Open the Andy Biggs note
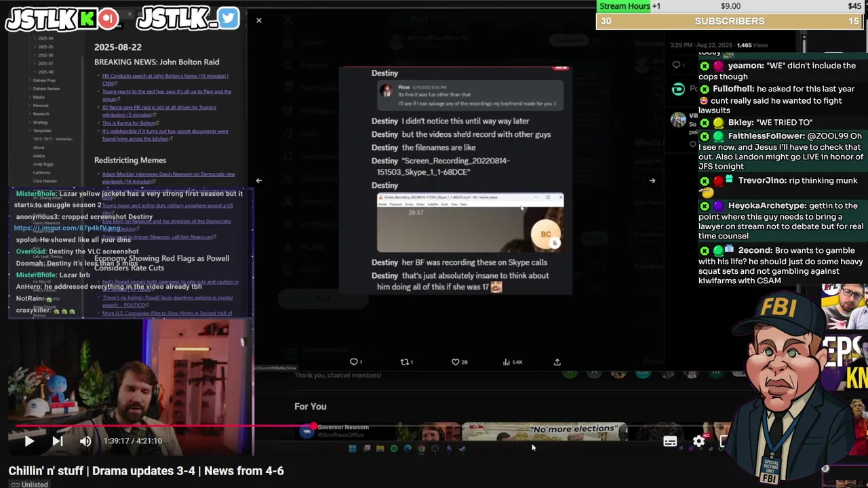The height and width of the screenshot is (488, 868). coord(43,164)
